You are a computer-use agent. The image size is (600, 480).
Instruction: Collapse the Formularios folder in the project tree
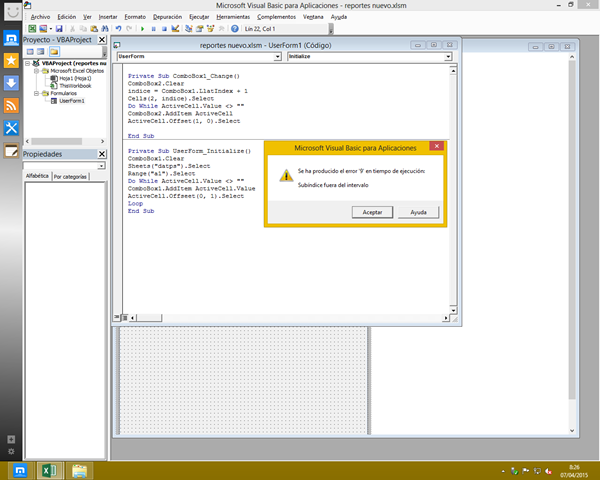(x=36, y=93)
